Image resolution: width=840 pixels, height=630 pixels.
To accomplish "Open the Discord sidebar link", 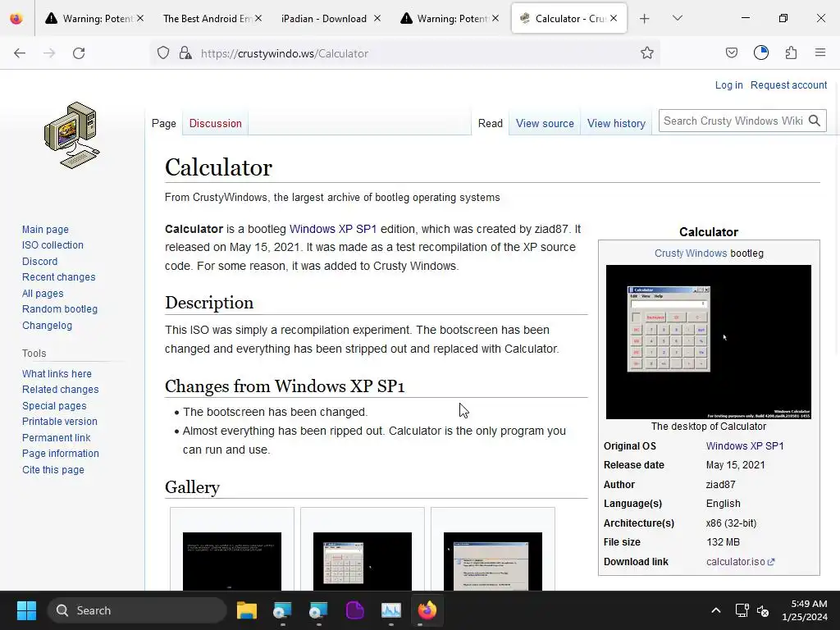I will pos(39,262).
